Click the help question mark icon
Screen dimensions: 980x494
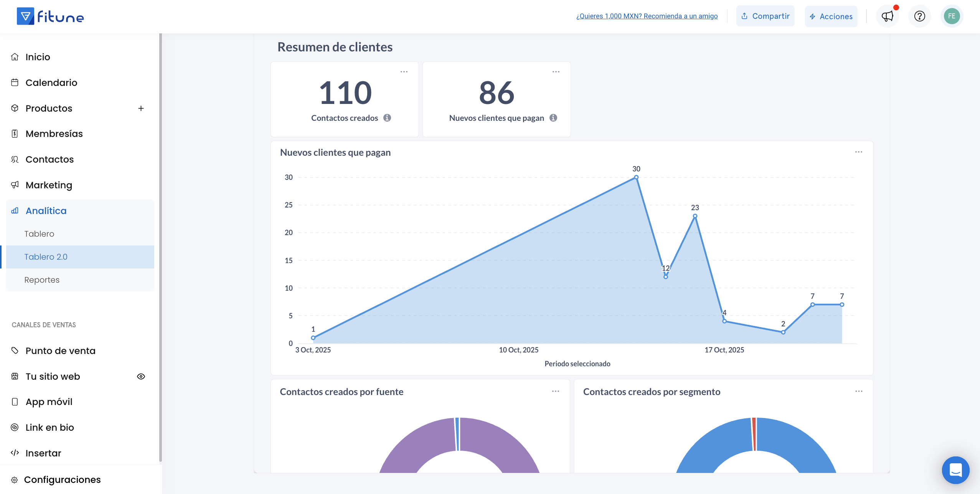click(919, 16)
